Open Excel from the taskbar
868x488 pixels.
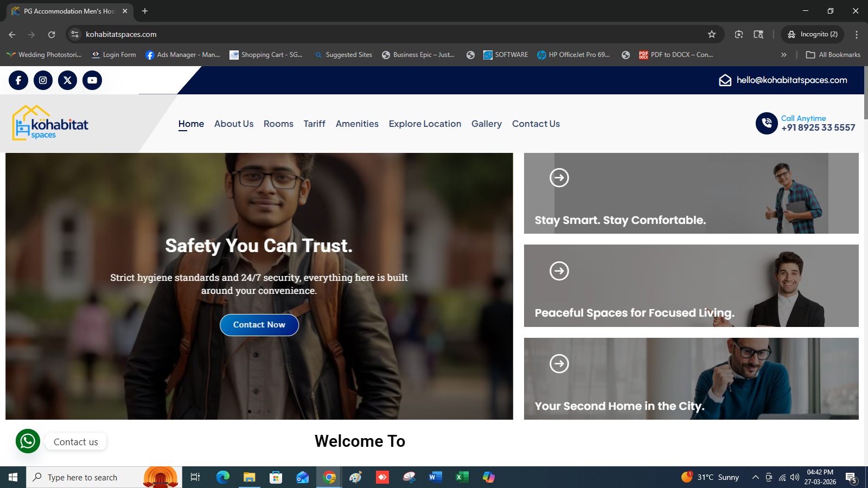462,477
